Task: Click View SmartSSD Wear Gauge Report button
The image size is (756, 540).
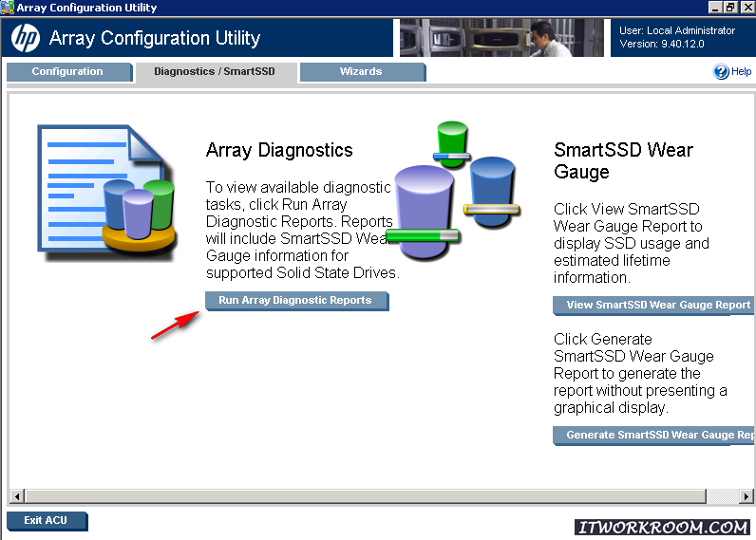Action: tap(653, 306)
